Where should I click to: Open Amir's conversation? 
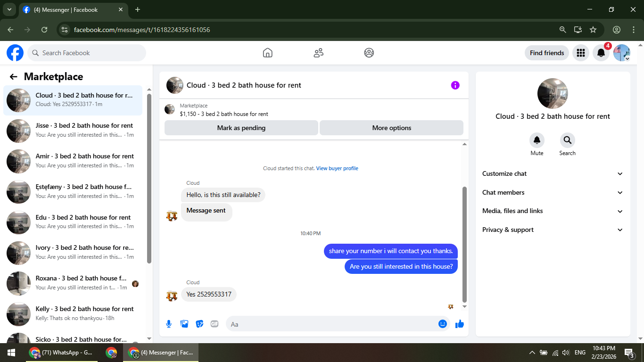(73, 161)
